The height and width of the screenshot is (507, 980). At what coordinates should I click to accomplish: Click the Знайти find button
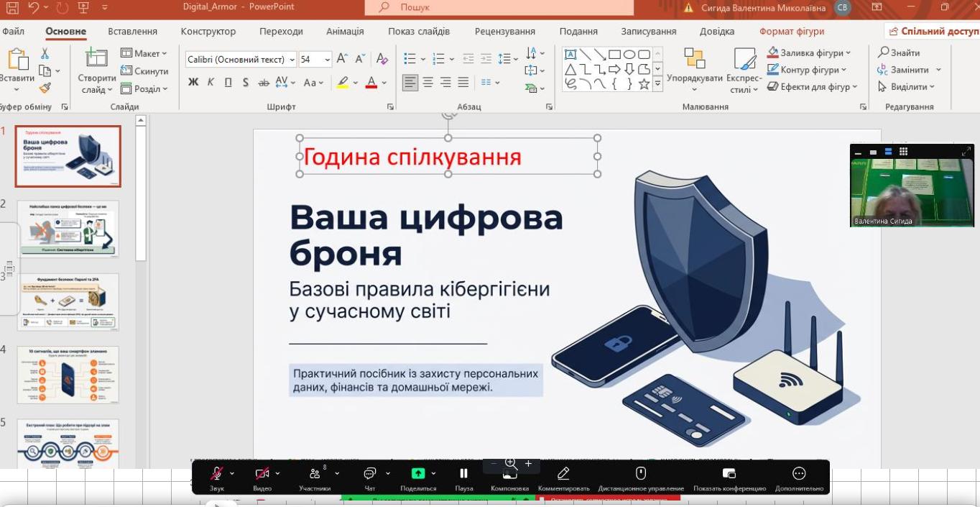pyautogui.click(x=899, y=52)
